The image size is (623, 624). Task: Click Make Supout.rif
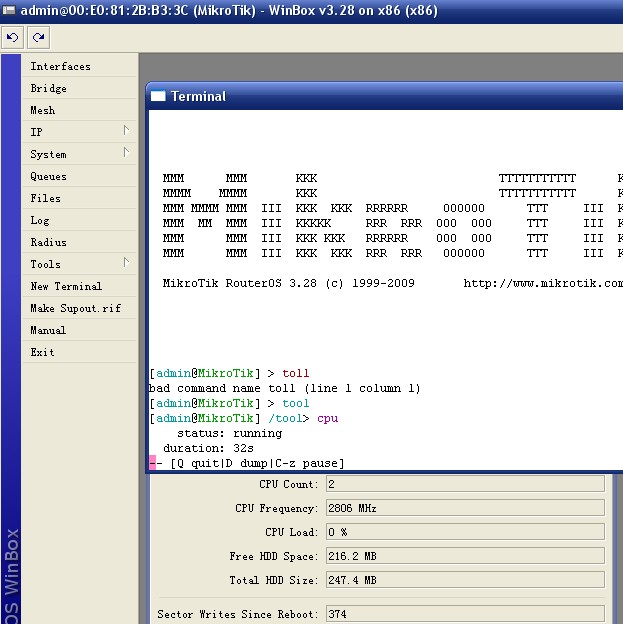(80, 308)
